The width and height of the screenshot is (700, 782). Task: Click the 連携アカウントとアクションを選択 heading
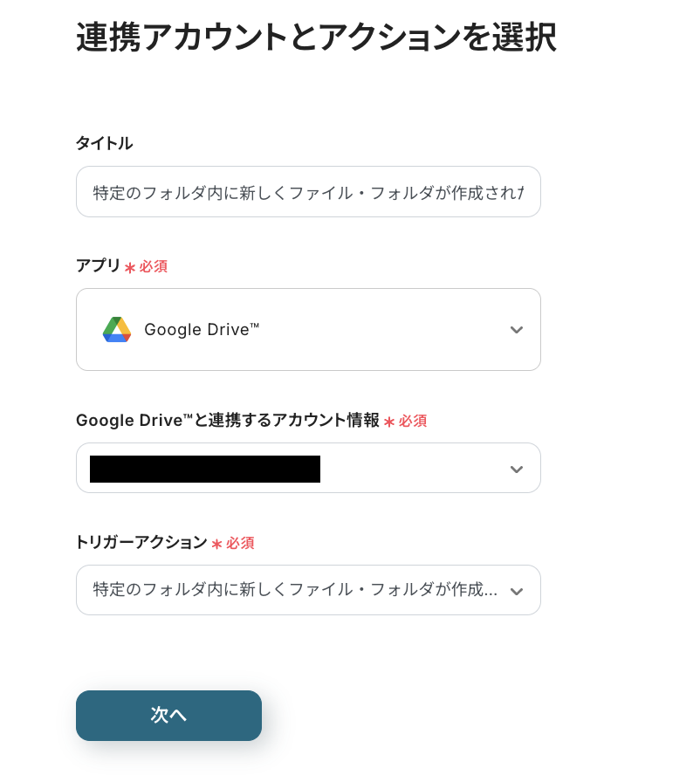(316, 38)
